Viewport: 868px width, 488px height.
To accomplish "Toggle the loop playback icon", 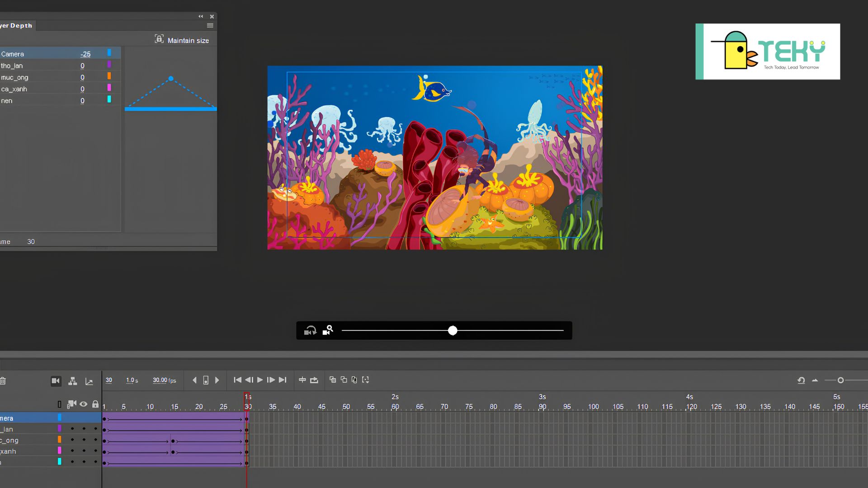I will [x=314, y=380].
